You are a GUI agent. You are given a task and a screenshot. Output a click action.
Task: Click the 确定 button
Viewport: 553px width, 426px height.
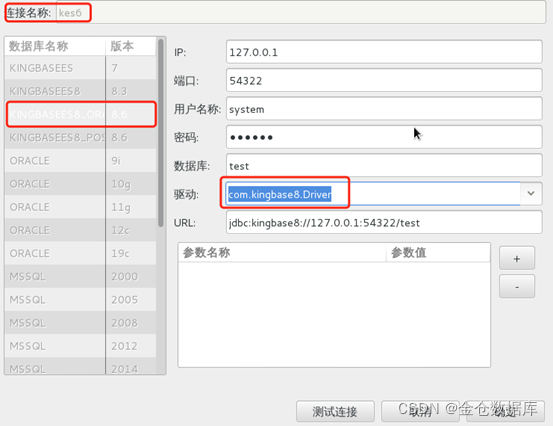coord(505,411)
